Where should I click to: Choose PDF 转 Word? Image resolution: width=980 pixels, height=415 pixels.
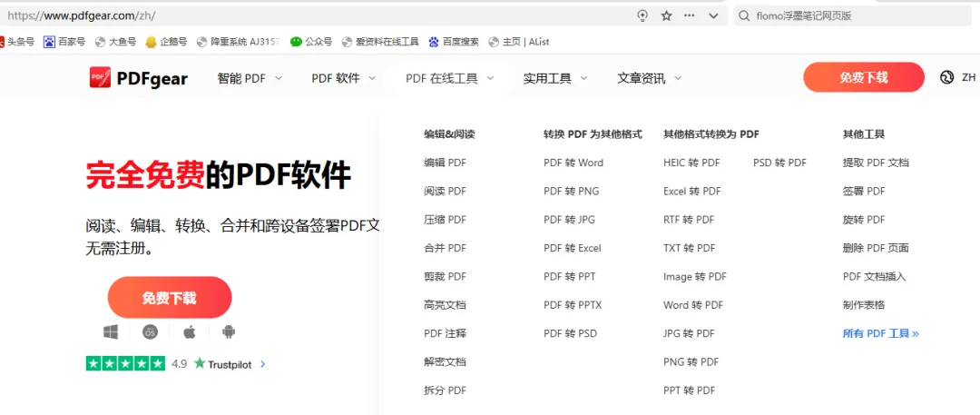(x=573, y=163)
